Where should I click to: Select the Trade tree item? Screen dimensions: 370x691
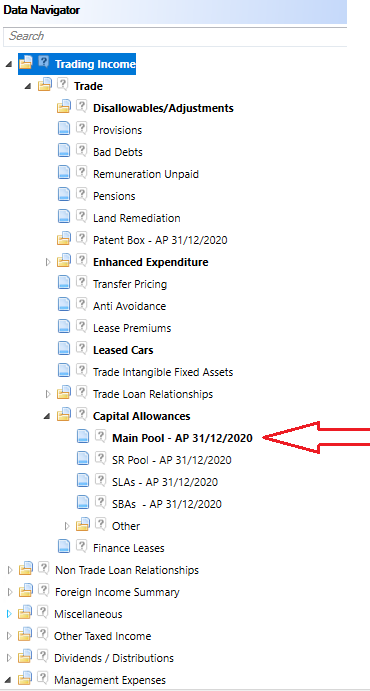click(88, 86)
